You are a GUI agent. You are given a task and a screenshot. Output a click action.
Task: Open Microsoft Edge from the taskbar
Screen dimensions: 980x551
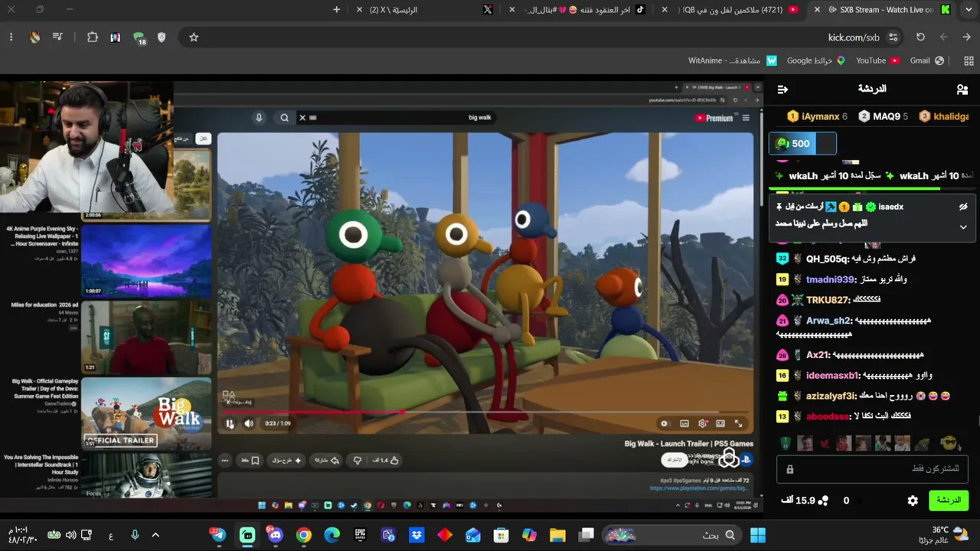pos(332,535)
